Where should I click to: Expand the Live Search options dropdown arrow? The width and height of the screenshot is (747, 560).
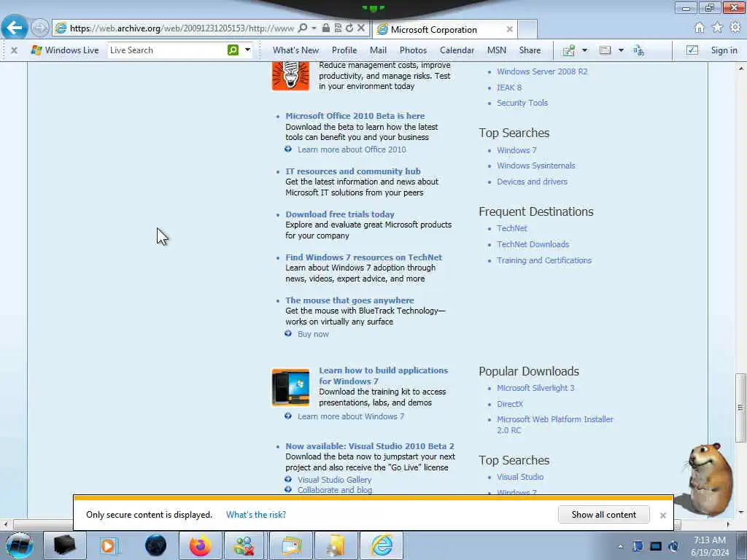point(248,50)
